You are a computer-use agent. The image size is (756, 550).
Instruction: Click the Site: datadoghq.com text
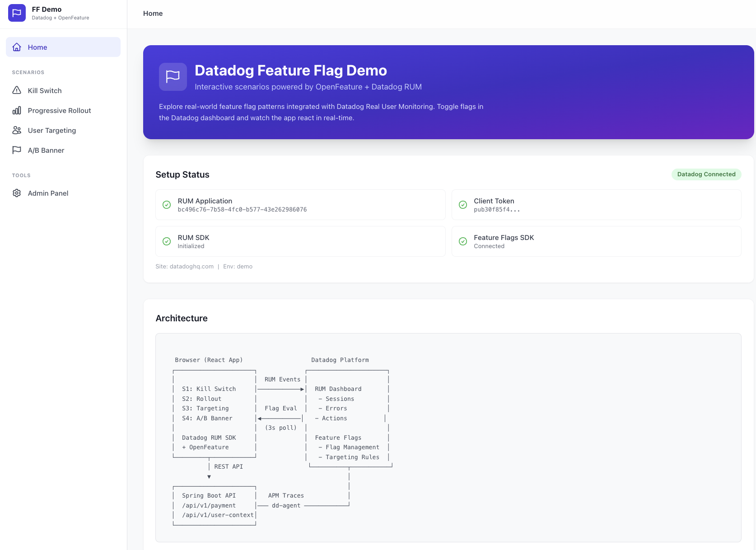tap(185, 267)
